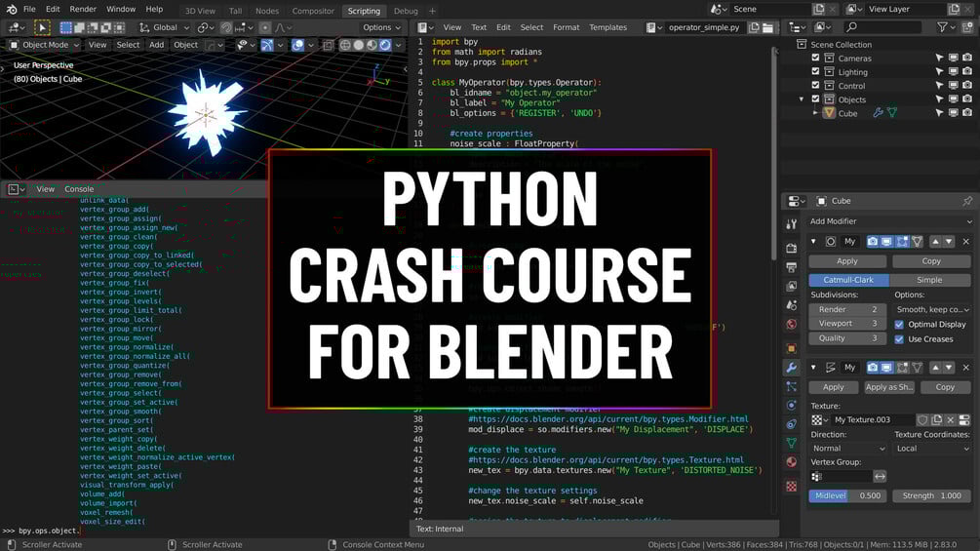Toggle selectable arrow for Cube row
This screenshot has height=551, width=980.
pyautogui.click(x=939, y=113)
